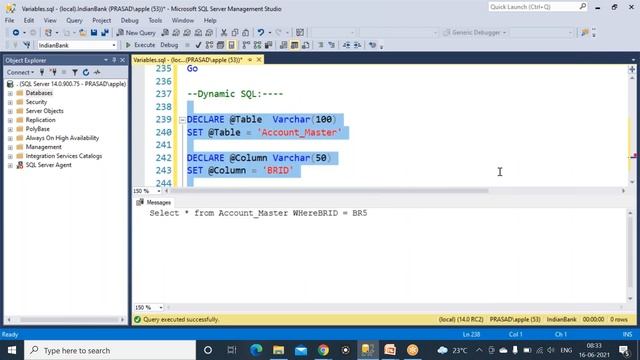Click the Quick Launch search field
Viewport: 640px width, 360px height.
coord(538,7)
